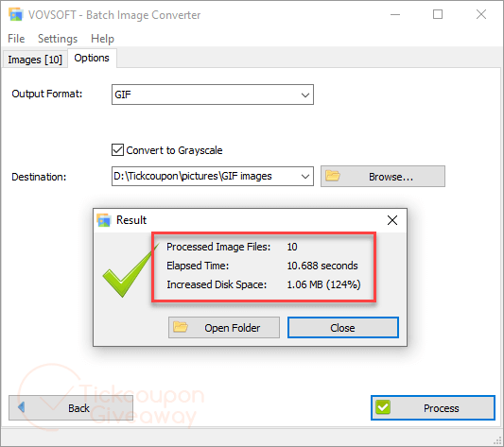Open the Settings menu
Image resolution: width=504 pixels, height=447 pixels.
pos(58,39)
